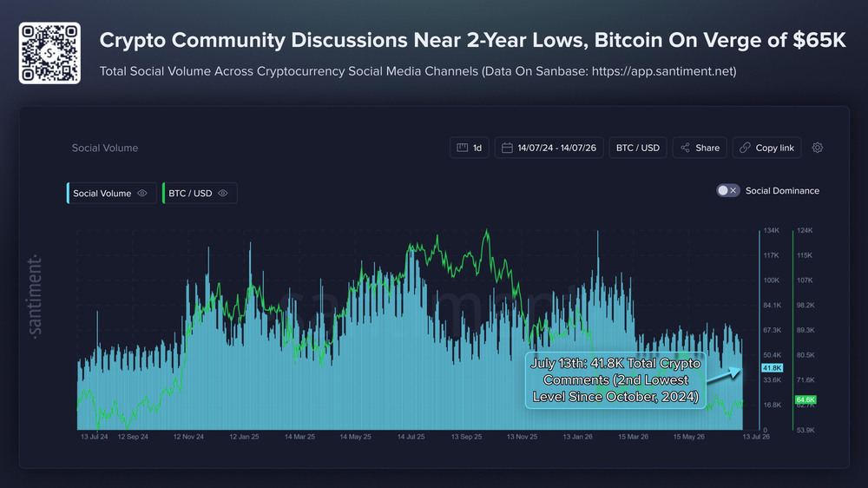Click the Share button
The height and width of the screenshot is (488, 868).
click(x=700, y=148)
